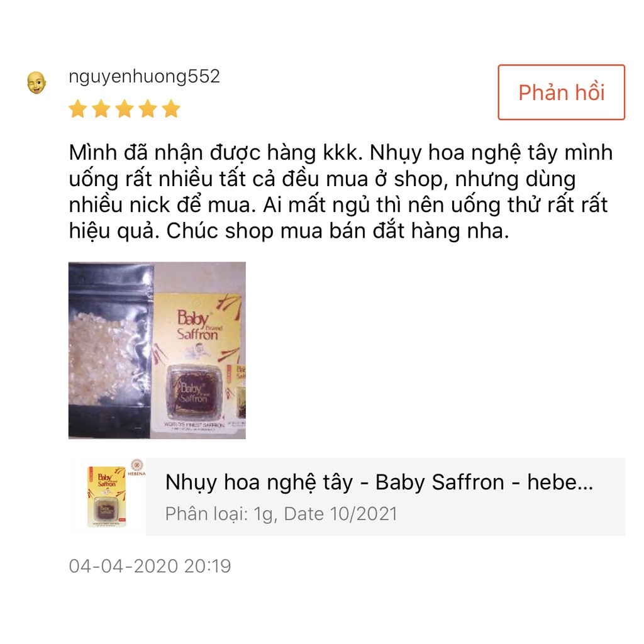The height and width of the screenshot is (644, 644).
Task: Click the fifth rating star
Action: coord(171,109)
